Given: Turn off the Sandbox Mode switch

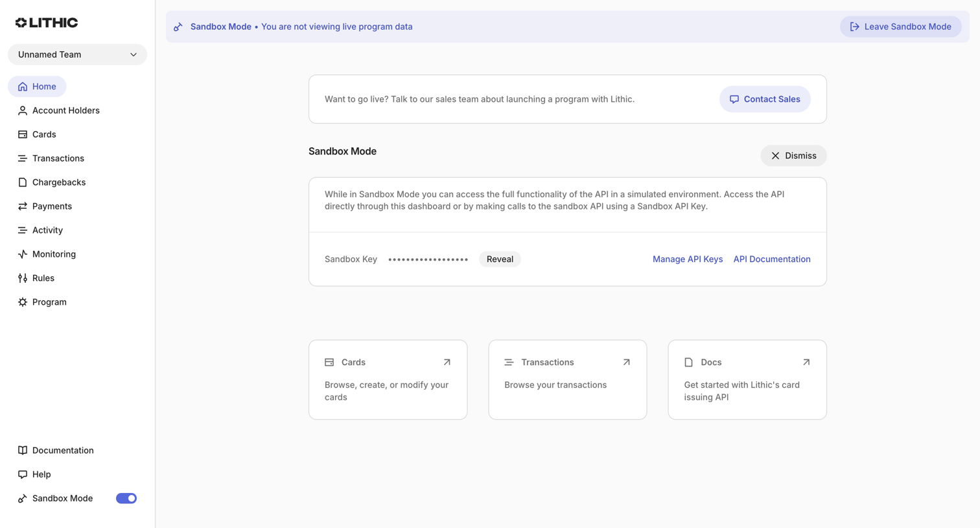Looking at the screenshot, I should click(x=126, y=498).
